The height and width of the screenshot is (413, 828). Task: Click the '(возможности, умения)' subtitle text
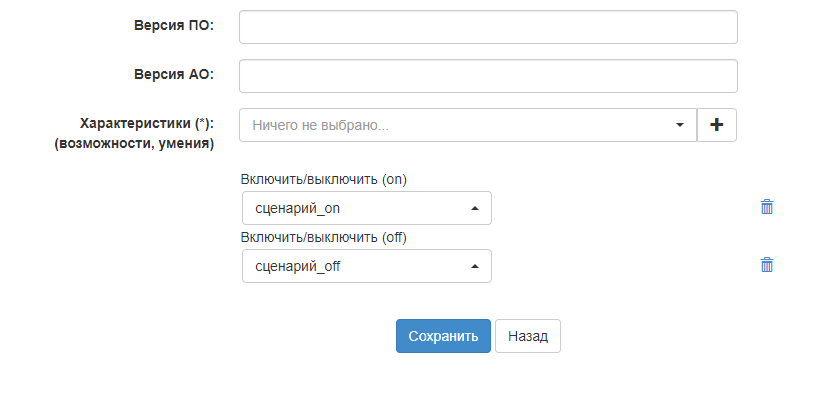click(148, 144)
